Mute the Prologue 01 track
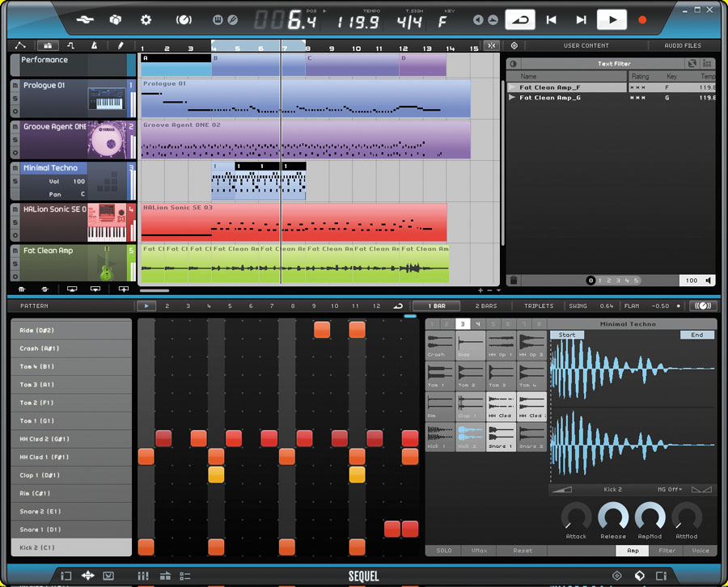Screen dimensions: 728x587 [15, 86]
